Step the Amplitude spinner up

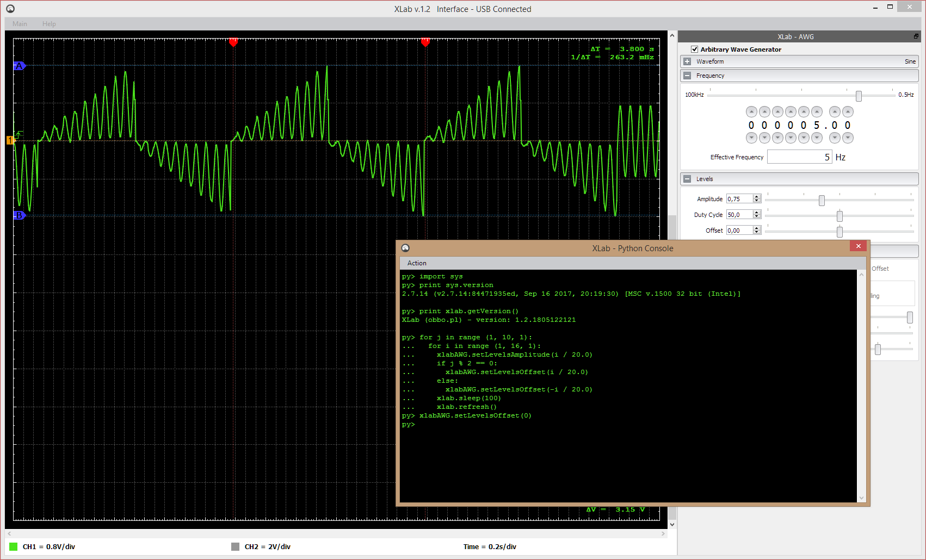tap(756, 197)
